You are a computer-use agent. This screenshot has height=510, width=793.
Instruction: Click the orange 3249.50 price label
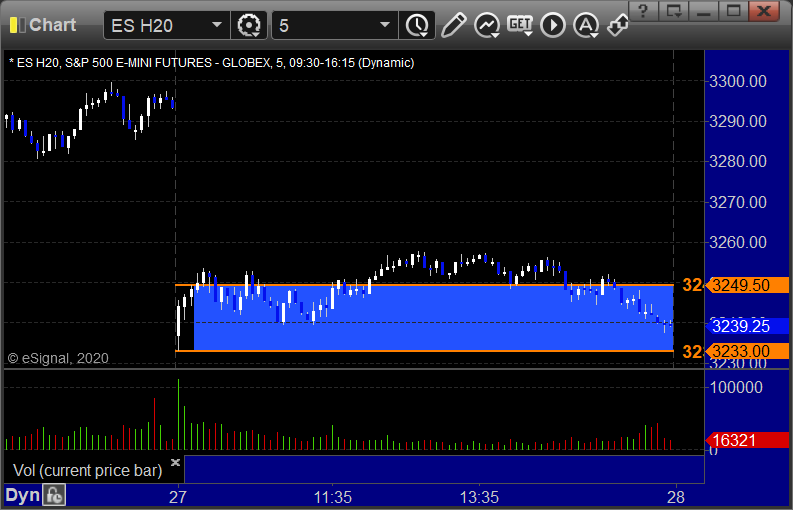(746, 285)
